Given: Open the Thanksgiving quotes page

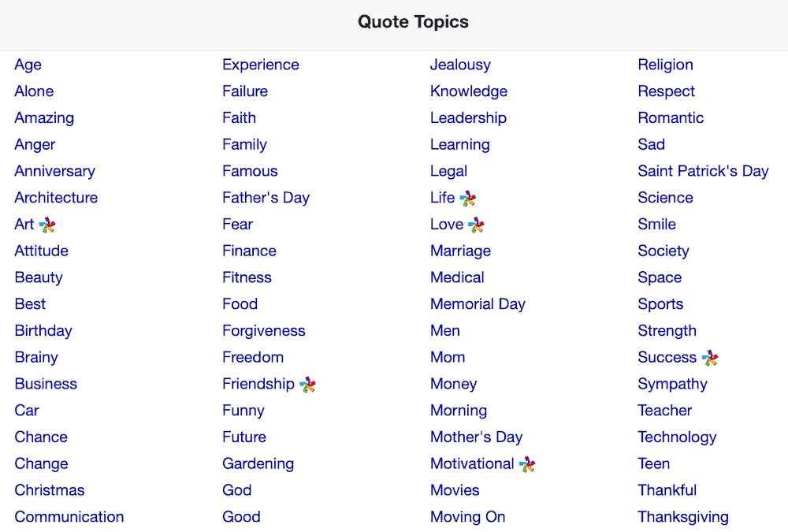Looking at the screenshot, I should point(682,516).
